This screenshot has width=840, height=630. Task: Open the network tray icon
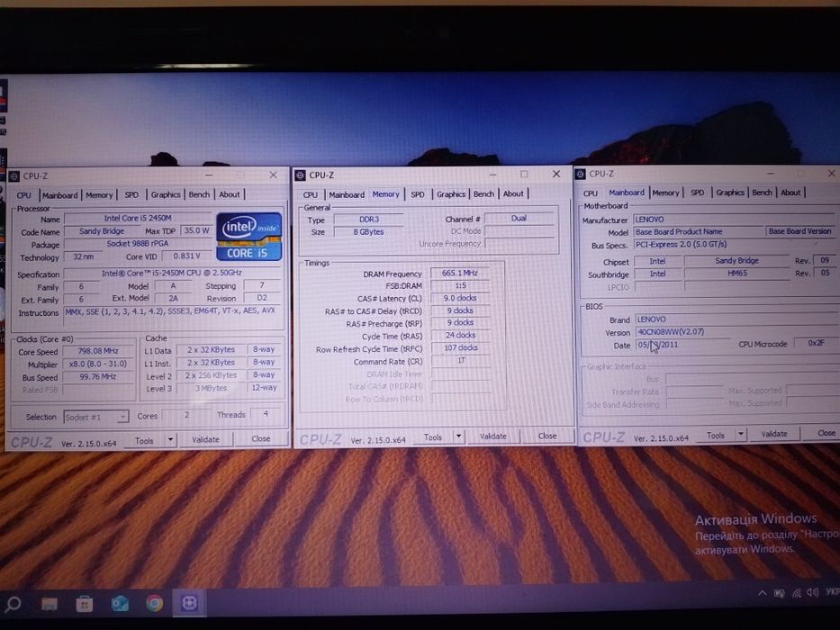(780, 593)
